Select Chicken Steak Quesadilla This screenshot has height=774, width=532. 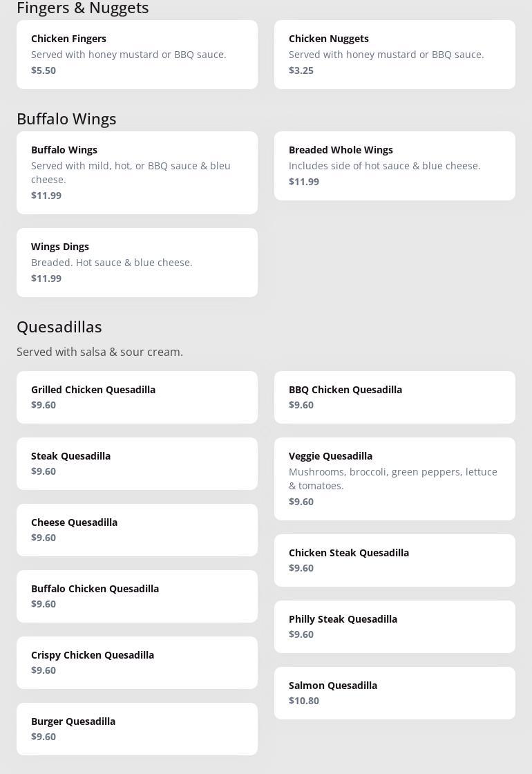point(395,560)
